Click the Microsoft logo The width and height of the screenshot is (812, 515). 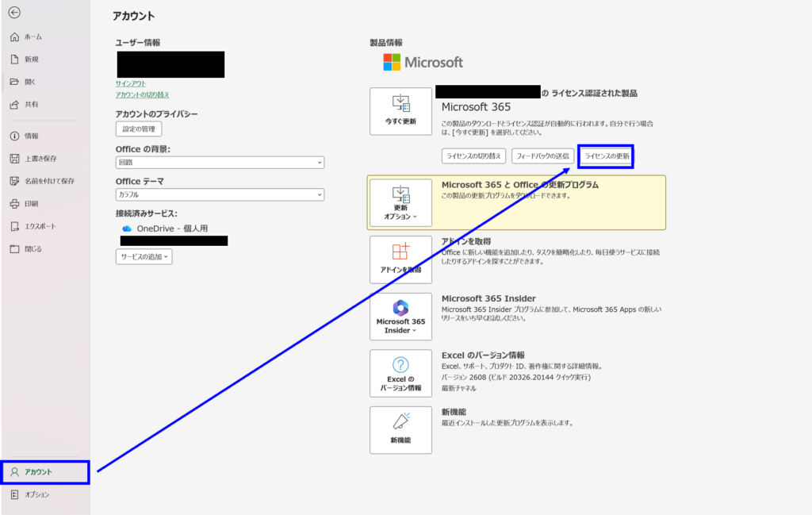423,63
